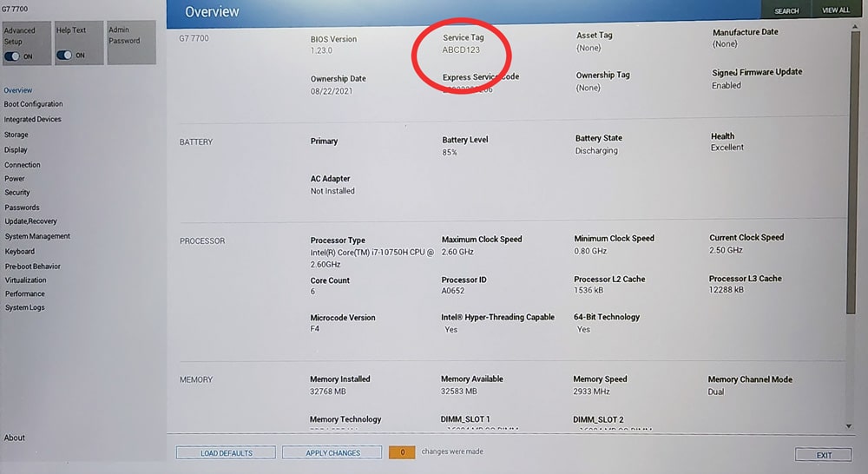Open Passwords settings page
The height and width of the screenshot is (474, 868).
pyautogui.click(x=23, y=207)
